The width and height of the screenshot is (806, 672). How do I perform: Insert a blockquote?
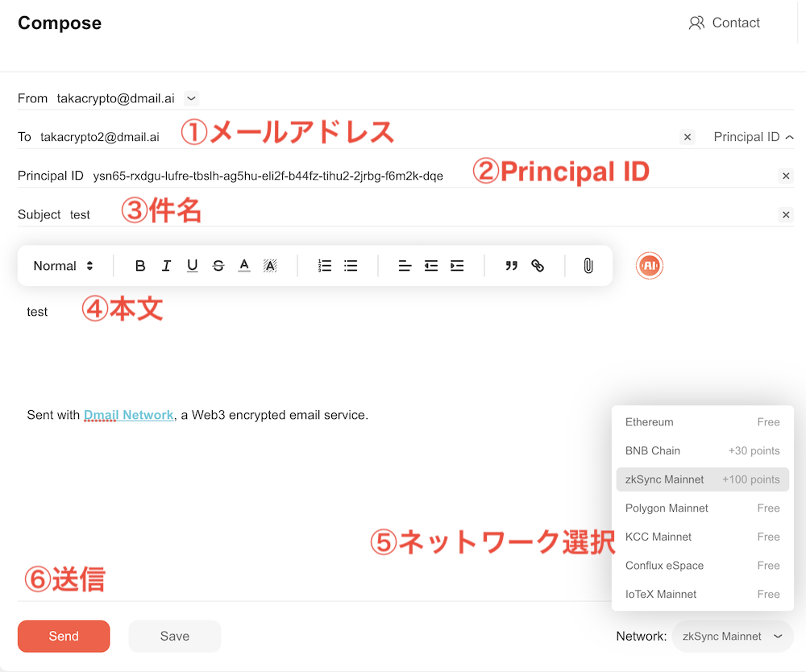[513, 265]
